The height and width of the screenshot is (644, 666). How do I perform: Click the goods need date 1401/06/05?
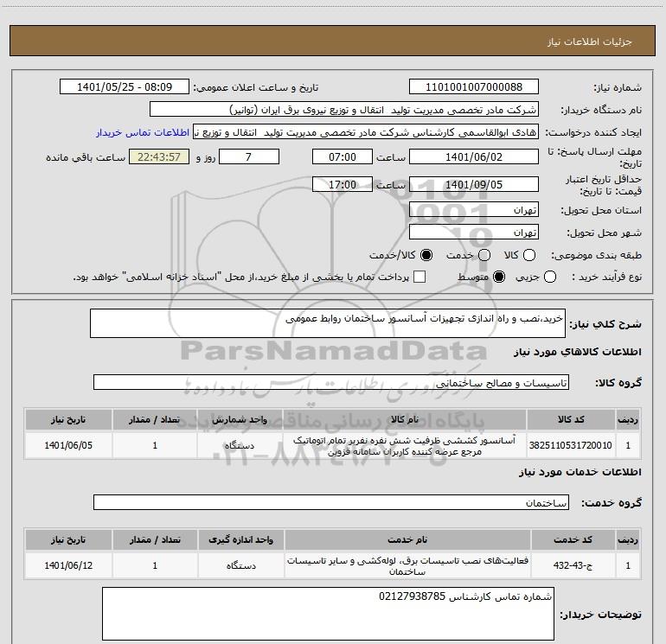[68, 445]
